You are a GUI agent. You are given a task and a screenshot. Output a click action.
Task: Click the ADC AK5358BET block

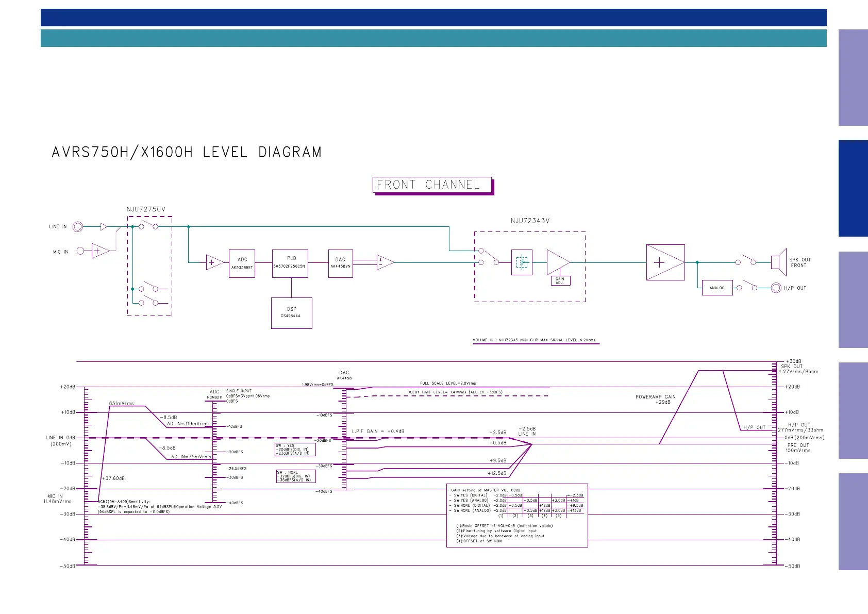242,263
